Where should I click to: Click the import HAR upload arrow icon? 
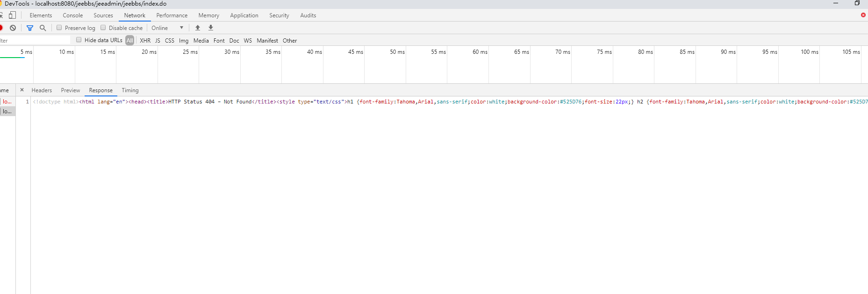coord(198,28)
